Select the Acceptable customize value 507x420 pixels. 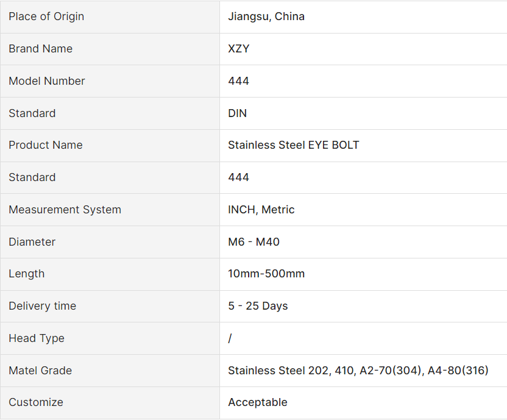tap(258, 402)
